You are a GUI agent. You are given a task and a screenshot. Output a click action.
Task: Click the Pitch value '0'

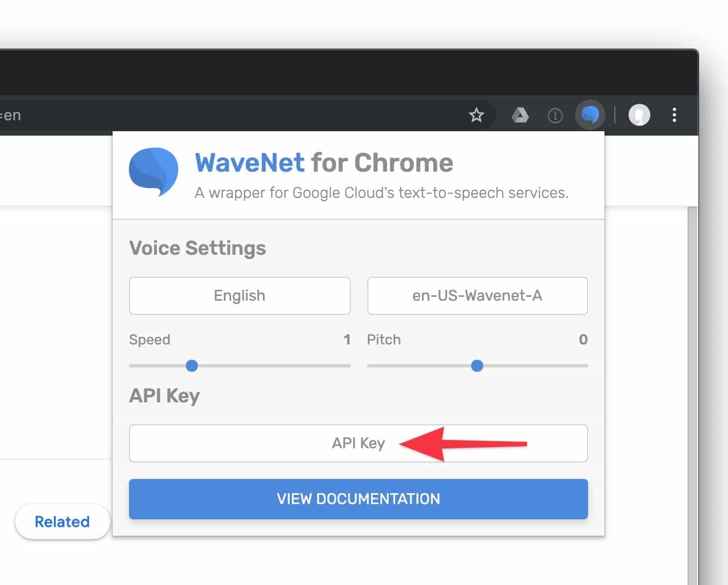coord(583,340)
